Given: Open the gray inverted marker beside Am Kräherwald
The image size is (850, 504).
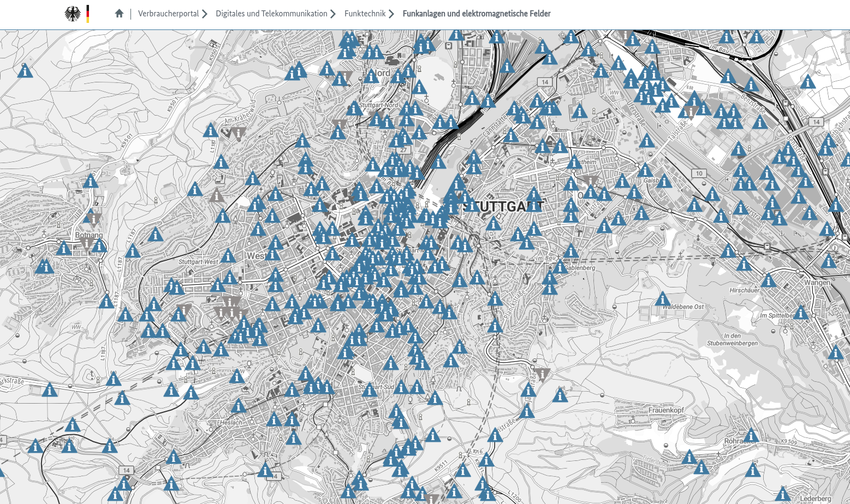Looking at the screenshot, I should 238,133.
